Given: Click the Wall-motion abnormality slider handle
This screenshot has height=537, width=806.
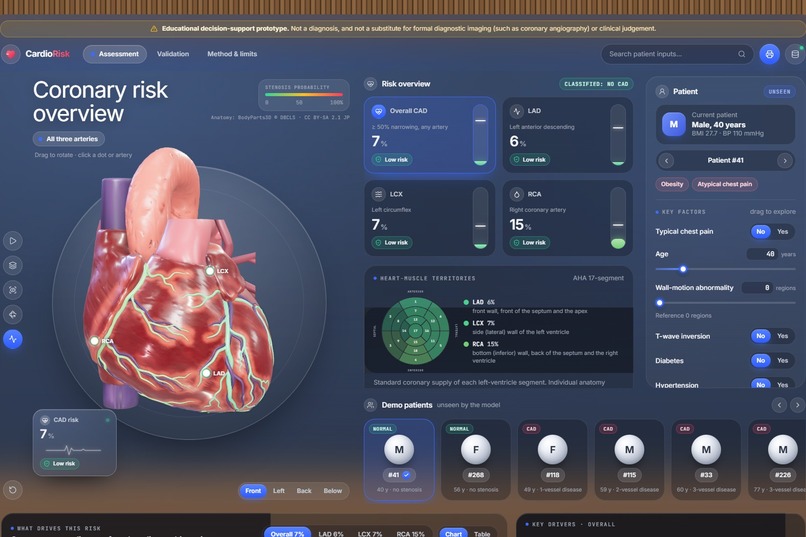Looking at the screenshot, I should pos(660,303).
